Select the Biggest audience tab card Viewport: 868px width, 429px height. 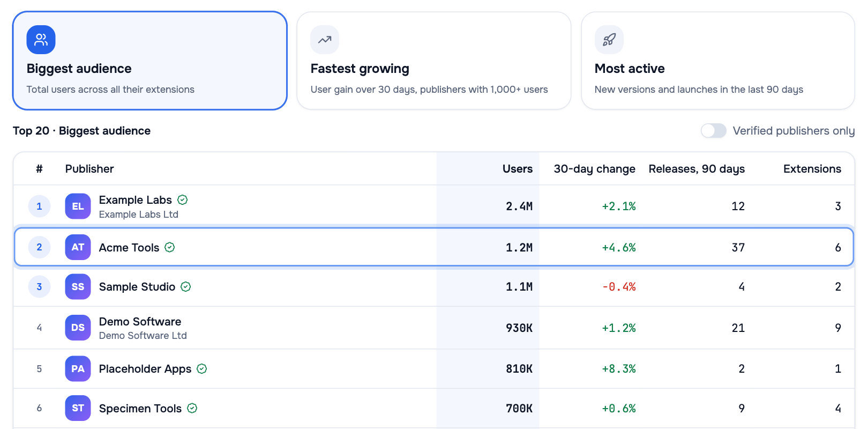pos(150,61)
